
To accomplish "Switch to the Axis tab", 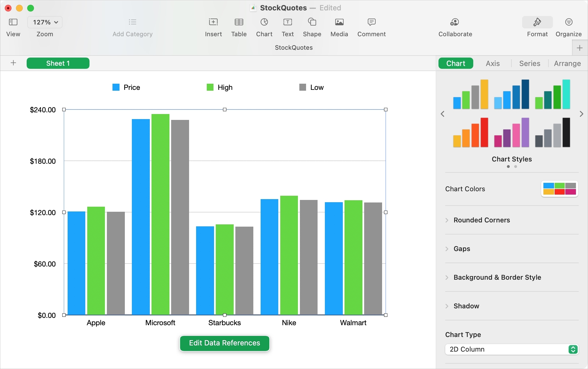I will 493,63.
